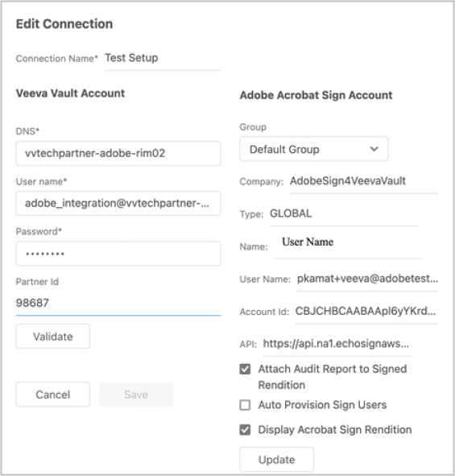
Task: Click the pkamat+veeva@adobetest user name value
Action: pos(367,279)
